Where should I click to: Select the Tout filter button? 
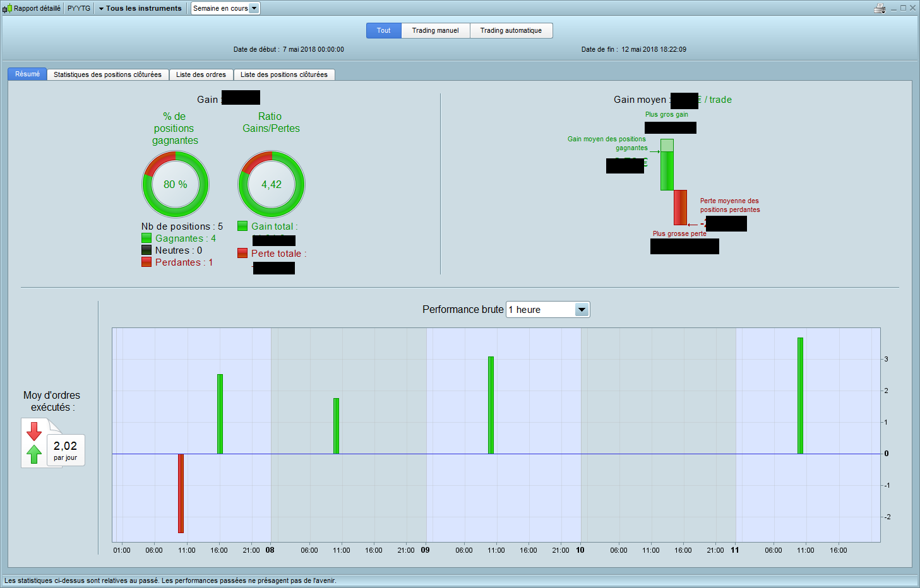pos(384,30)
